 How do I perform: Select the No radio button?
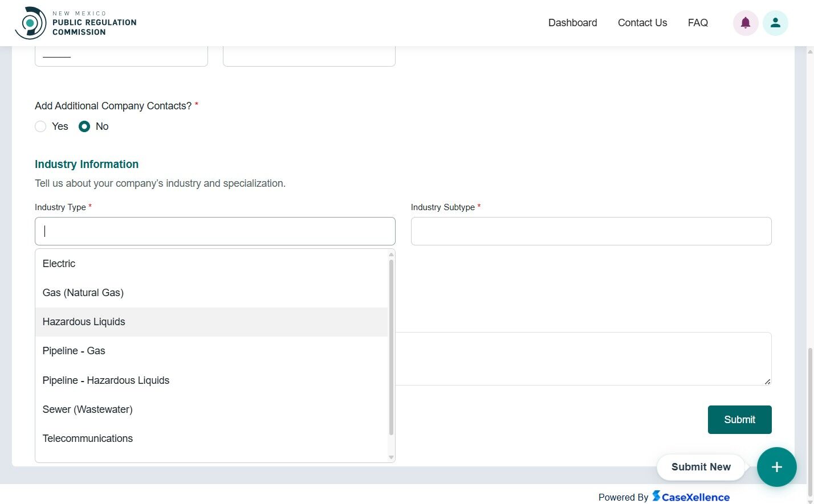coord(84,126)
